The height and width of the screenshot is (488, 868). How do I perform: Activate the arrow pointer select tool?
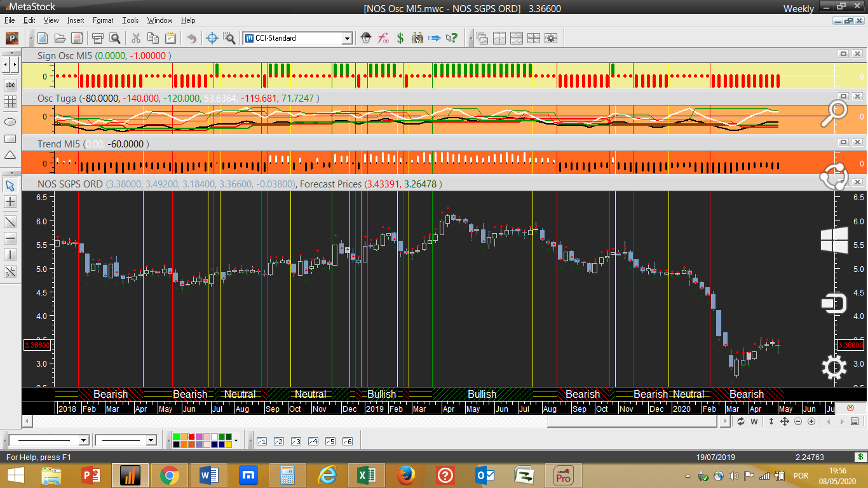click(10, 186)
